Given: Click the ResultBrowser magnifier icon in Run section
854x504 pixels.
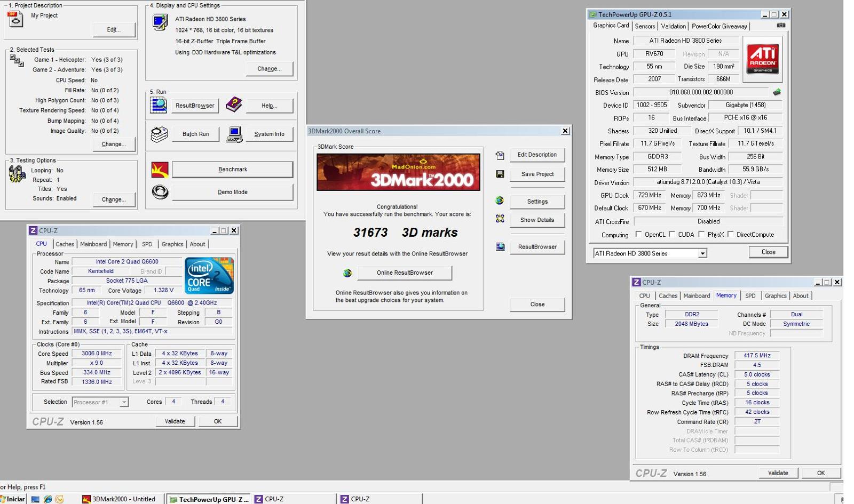Looking at the screenshot, I should coord(159,105).
